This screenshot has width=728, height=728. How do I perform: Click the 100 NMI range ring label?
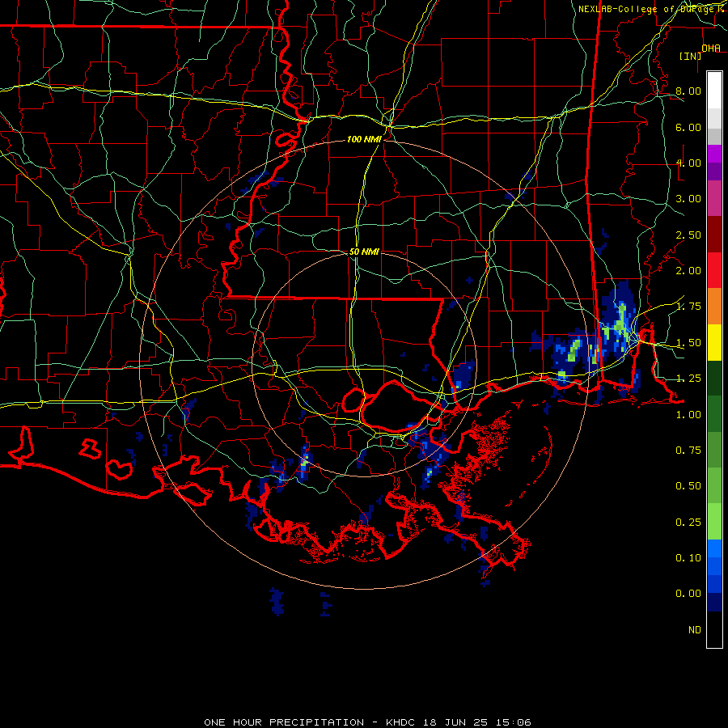click(x=364, y=139)
